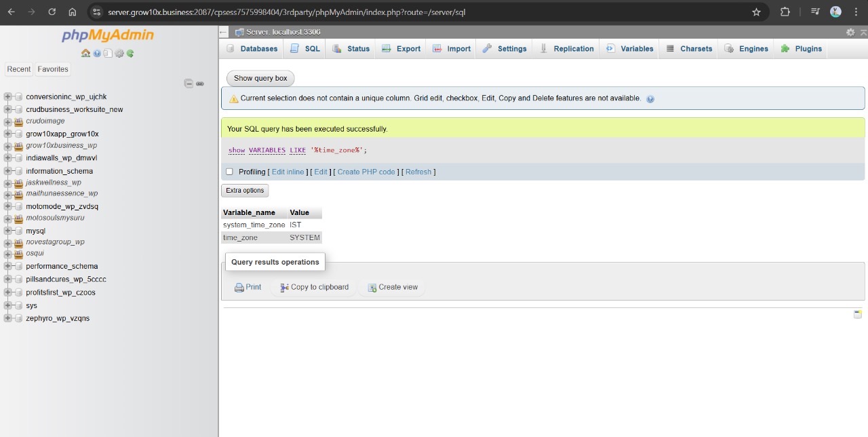This screenshot has height=437, width=868.
Task: Expand crudbusiness_worksuite_new tree node
Action: click(8, 109)
